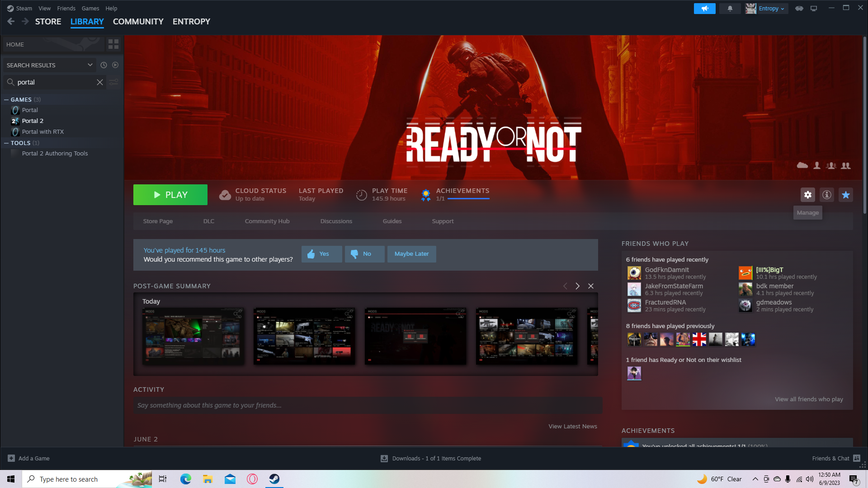
Task: Click the announcements megaphone icon
Action: click(704, 9)
